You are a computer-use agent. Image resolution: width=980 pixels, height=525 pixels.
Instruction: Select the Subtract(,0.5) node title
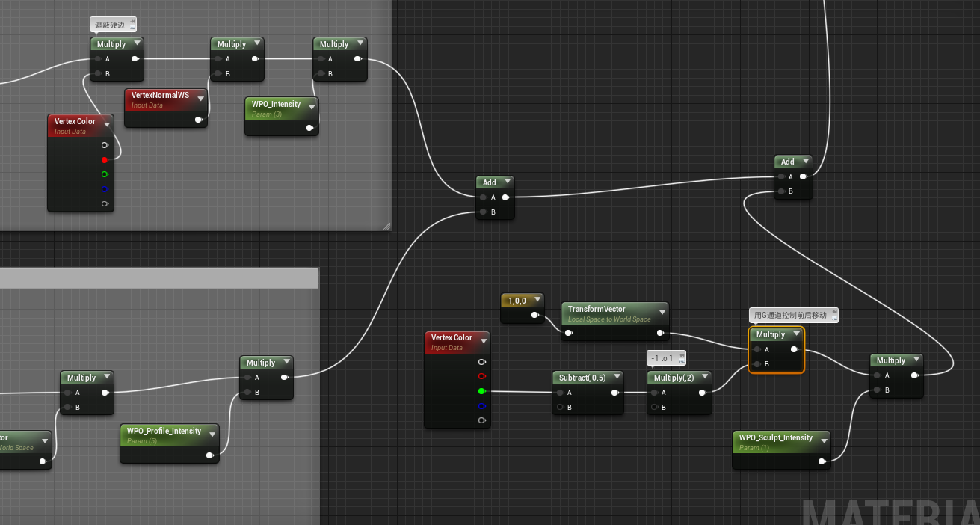(x=582, y=378)
